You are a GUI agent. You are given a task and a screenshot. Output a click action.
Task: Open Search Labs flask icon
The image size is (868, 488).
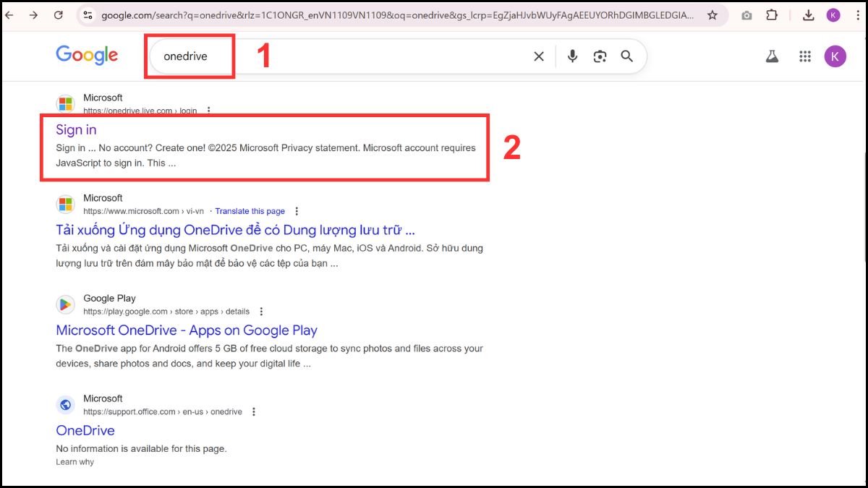[772, 56]
